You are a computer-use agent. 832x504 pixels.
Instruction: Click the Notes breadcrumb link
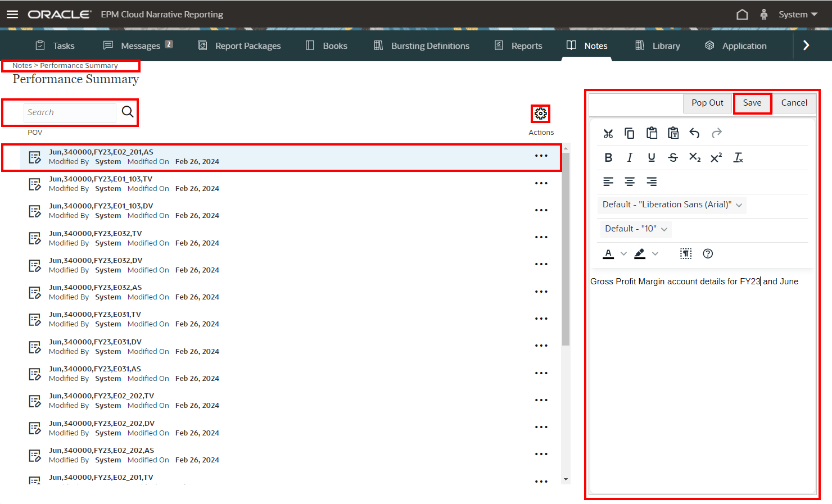[x=22, y=66]
